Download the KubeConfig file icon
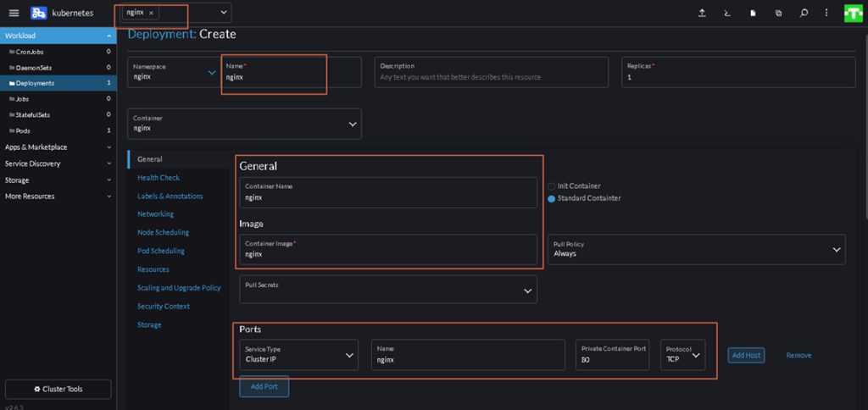 [753, 14]
